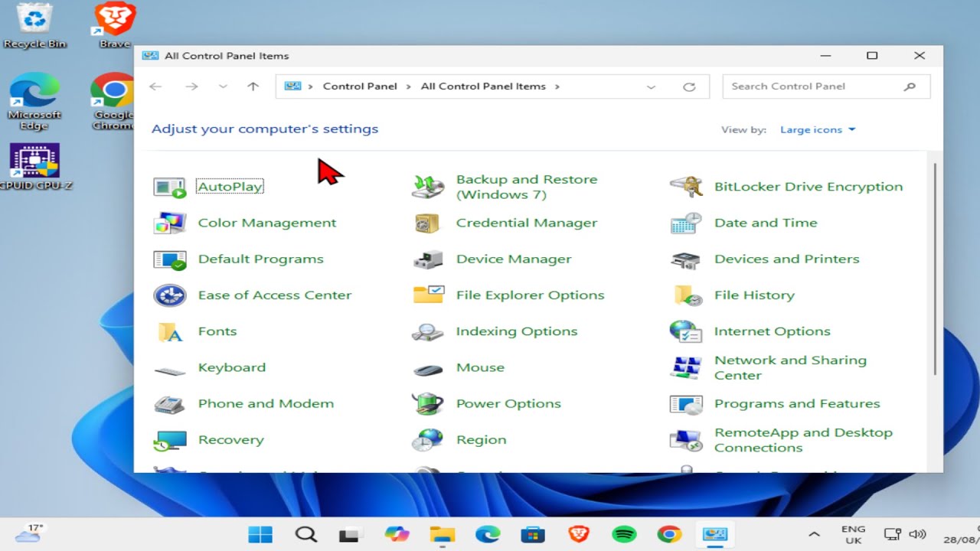Expand the chevron after Control Panel breadcrumb
The image size is (980, 551).
[x=409, y=86]
